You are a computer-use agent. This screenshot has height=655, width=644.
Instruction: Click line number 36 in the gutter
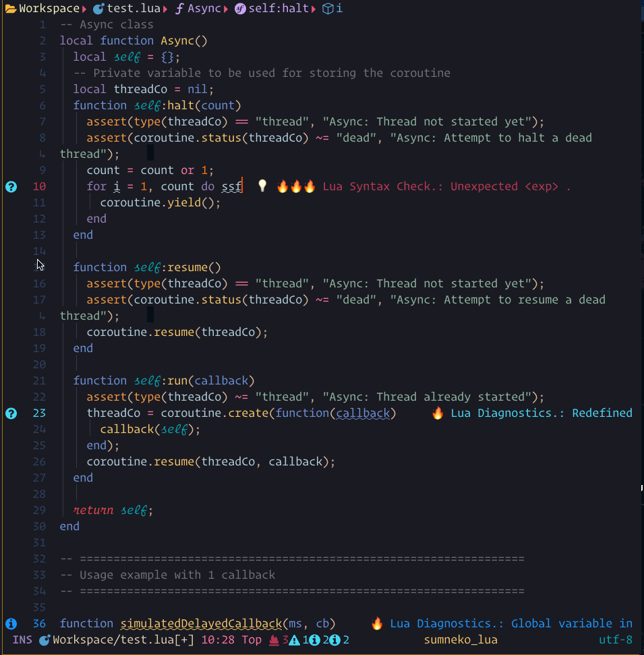(39, 624)
